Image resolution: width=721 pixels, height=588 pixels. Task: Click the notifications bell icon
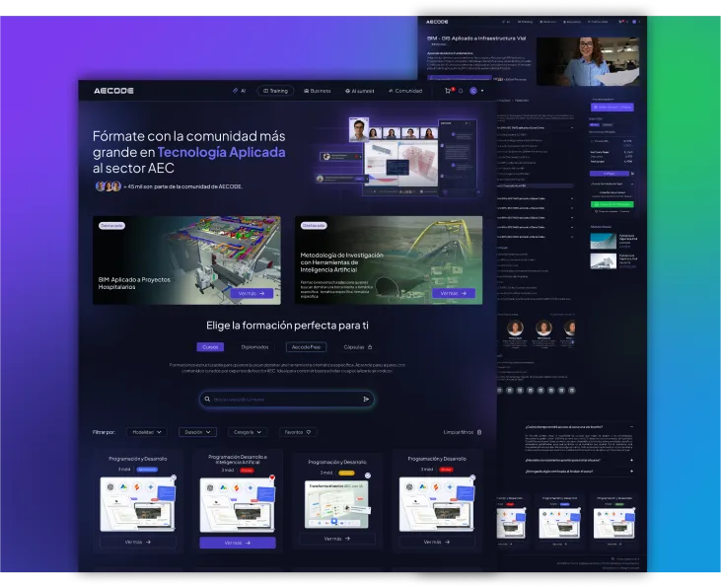461,91
